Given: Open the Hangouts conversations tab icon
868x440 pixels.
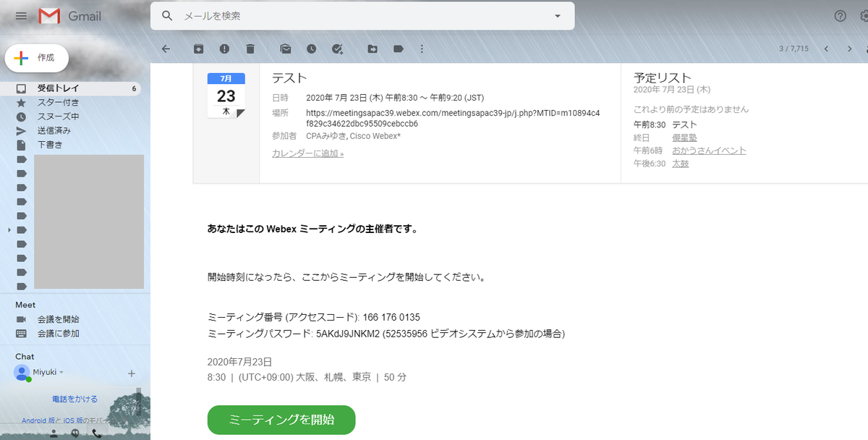Looking at the screenshot, I should coord(75,433).
